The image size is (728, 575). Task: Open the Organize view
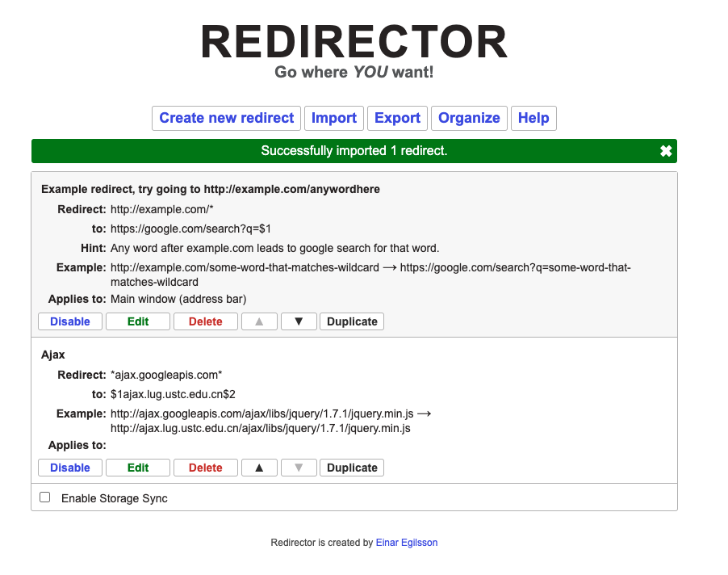click(x=469, y=118)
